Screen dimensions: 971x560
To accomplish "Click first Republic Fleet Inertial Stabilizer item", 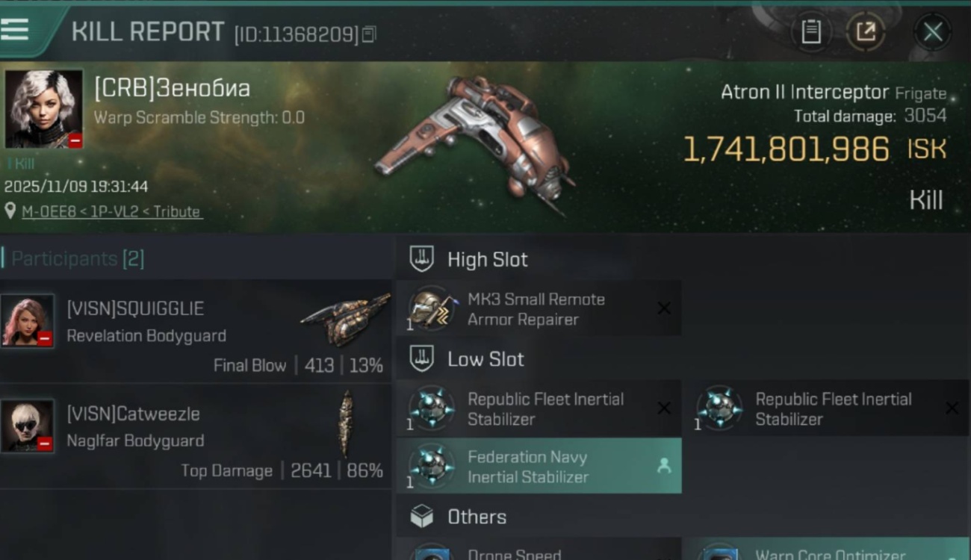I will [x=539, y=408].
